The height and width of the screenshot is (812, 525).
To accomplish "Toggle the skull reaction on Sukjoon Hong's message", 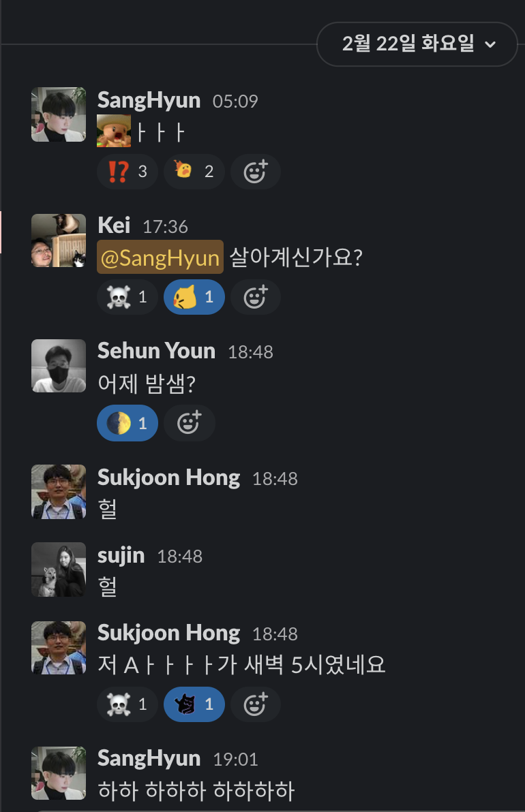I will coord(127,704).
